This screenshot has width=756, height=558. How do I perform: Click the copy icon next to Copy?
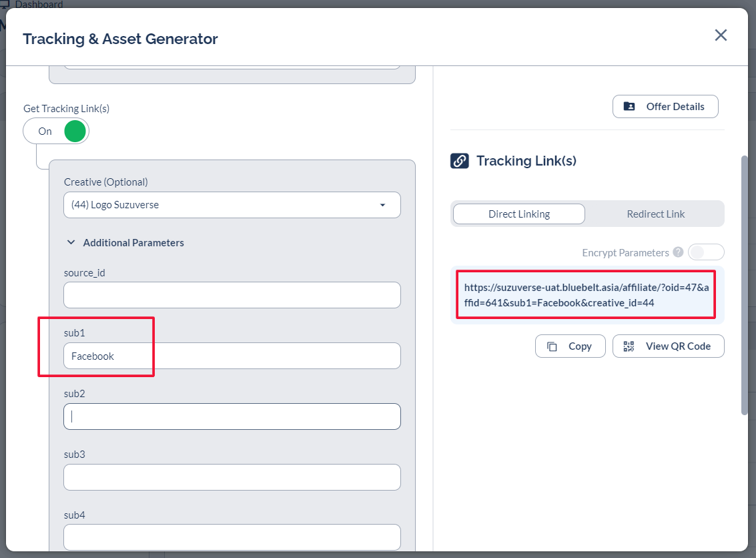[x=552, y=346]
